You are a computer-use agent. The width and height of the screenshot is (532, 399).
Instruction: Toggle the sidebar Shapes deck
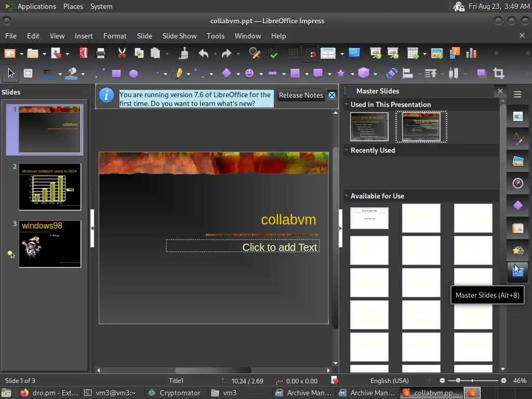click(518, 206)
